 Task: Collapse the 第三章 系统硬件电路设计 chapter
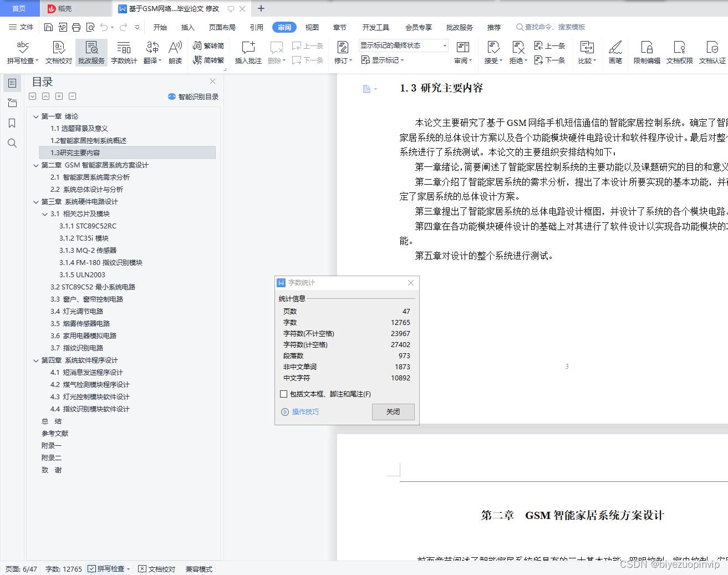[x=35, y=201]
